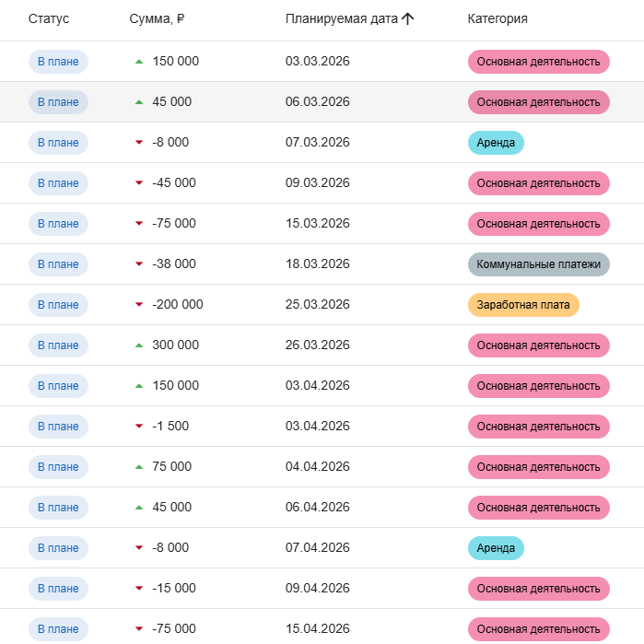Image resolution: width=644 pixels, height=644 pixels.
Task: Open the В плане status for 18.03.2026 row
Action: (58, 264)
